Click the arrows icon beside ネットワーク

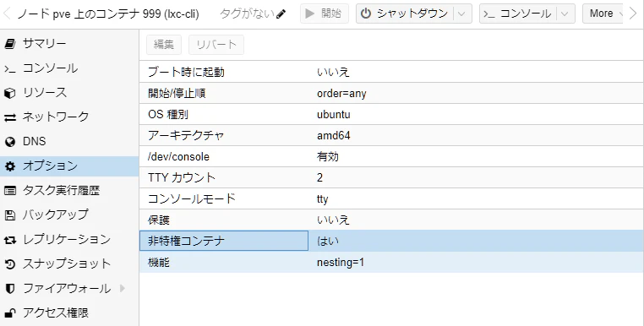(x=10, y=118)
